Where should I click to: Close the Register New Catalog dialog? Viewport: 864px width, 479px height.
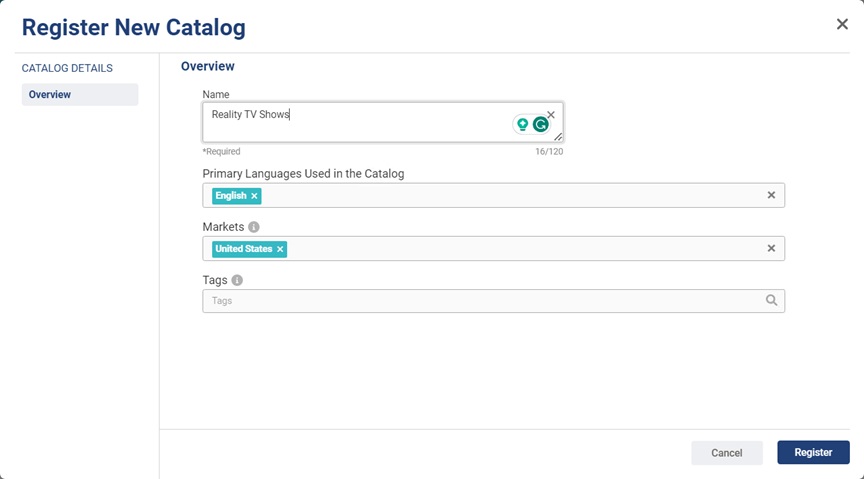[x=842, y=24]
